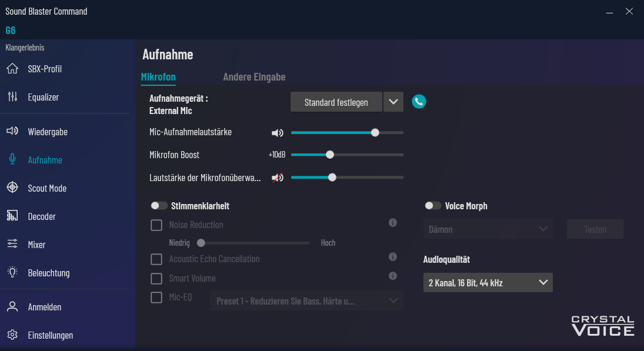Open Einstellungen label in sidebar
The image size is (644, 351).
tap(51, 335)
